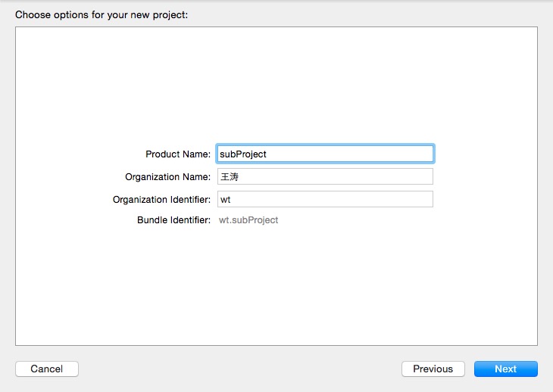Click blank area right of 王涛 in field
The image size is (553, 392).
[x=341, y=177]
